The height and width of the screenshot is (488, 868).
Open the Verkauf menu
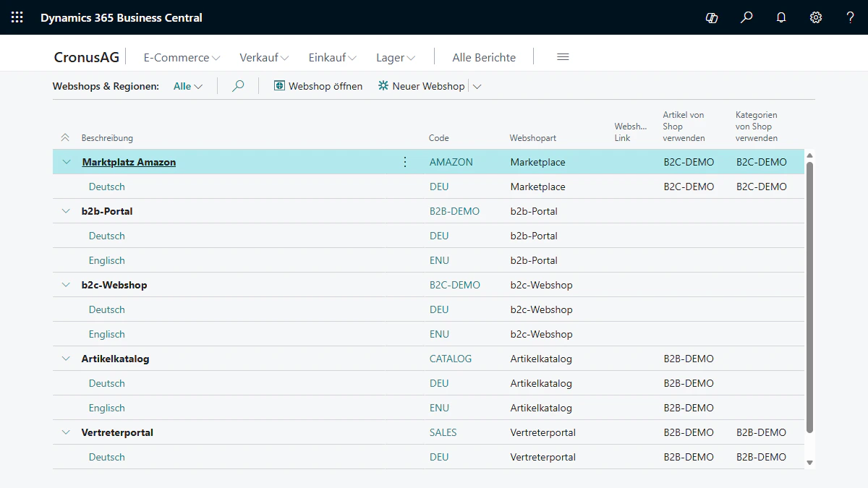point(264,57)
